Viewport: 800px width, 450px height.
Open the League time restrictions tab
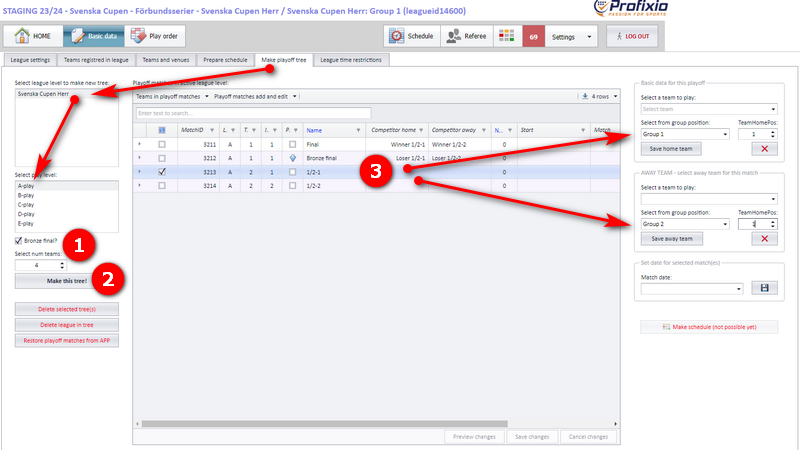click(x=351, y=60)
